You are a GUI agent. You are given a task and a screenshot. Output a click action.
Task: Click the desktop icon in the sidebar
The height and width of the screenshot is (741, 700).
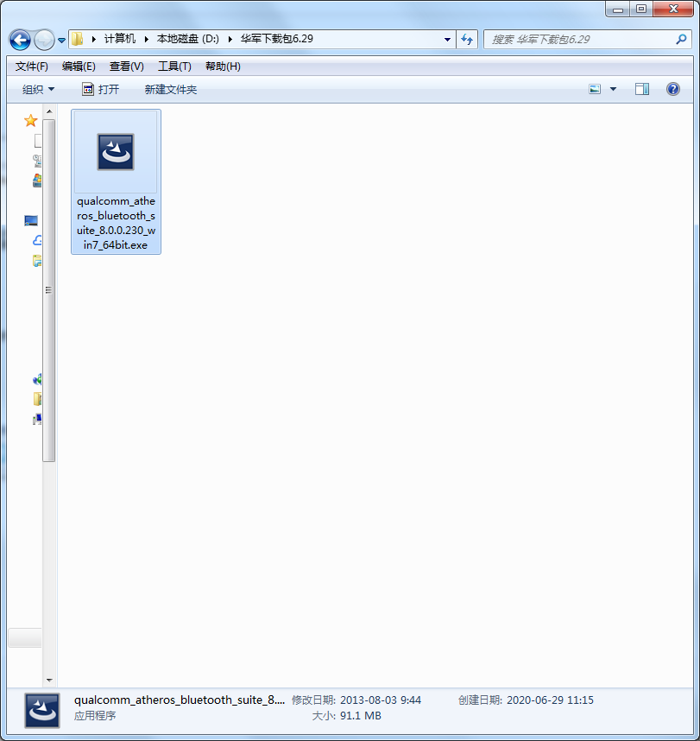[31, 219]
